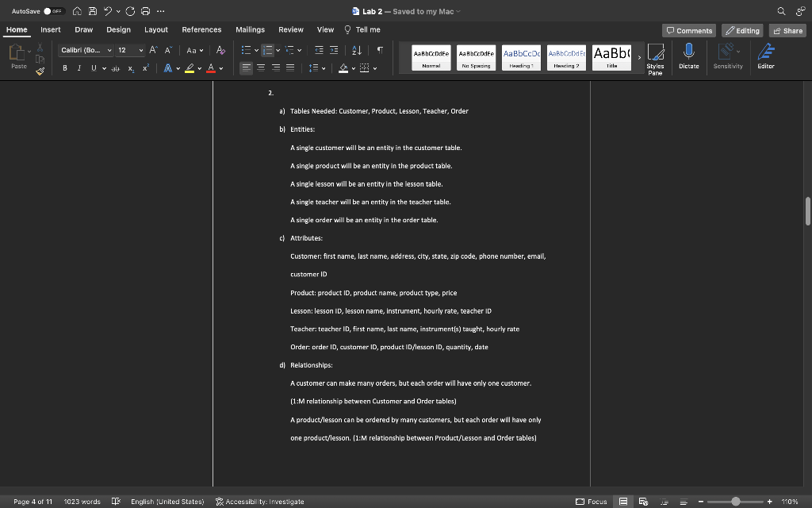Apply bold formatting

point(64,68)
